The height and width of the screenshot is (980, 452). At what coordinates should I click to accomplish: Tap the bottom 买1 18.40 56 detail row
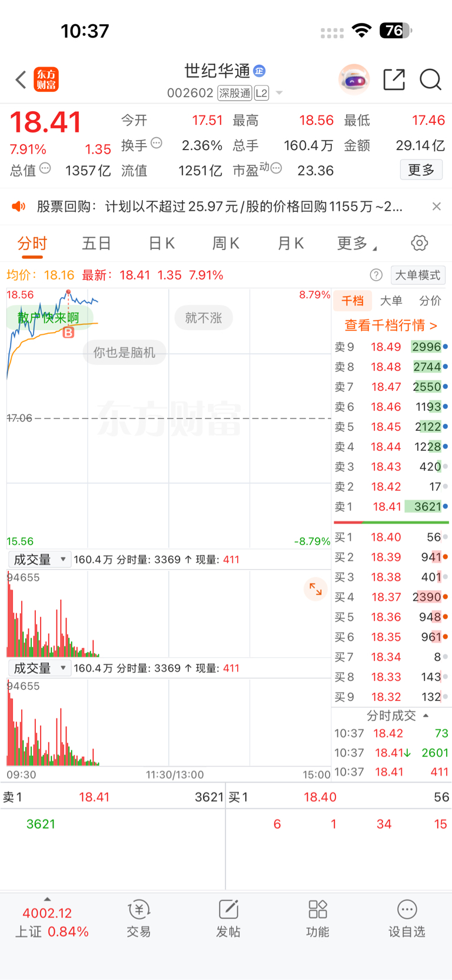(x=339, y=797)
